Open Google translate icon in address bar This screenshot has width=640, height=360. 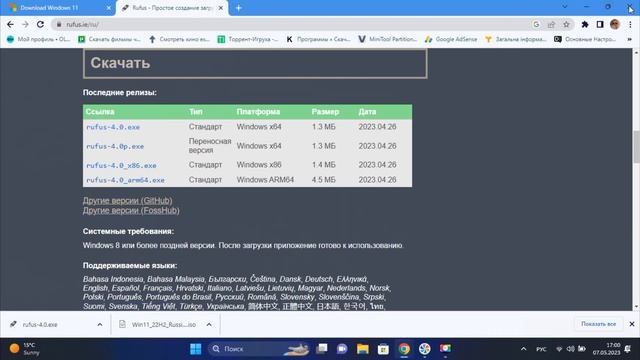coord(536,24)
